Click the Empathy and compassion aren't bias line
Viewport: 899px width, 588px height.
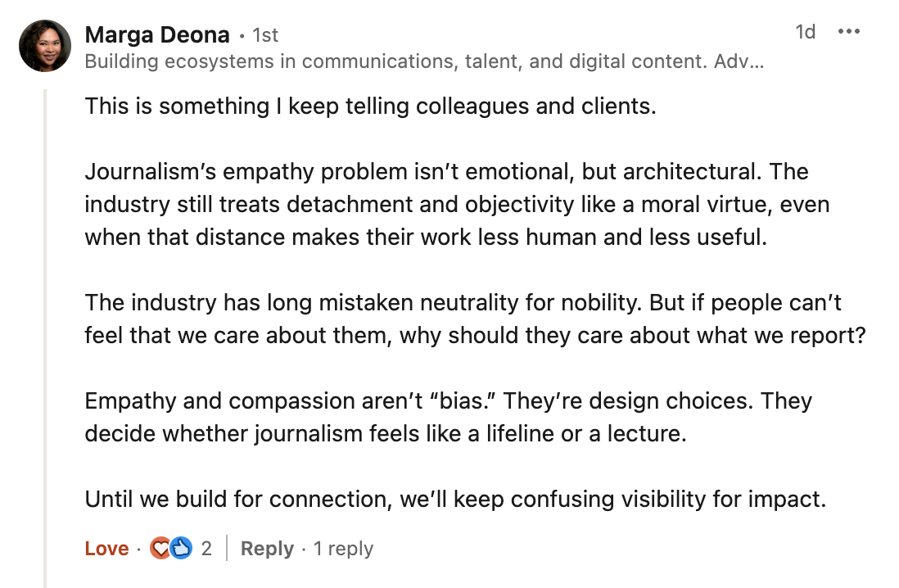coord(448,401)
